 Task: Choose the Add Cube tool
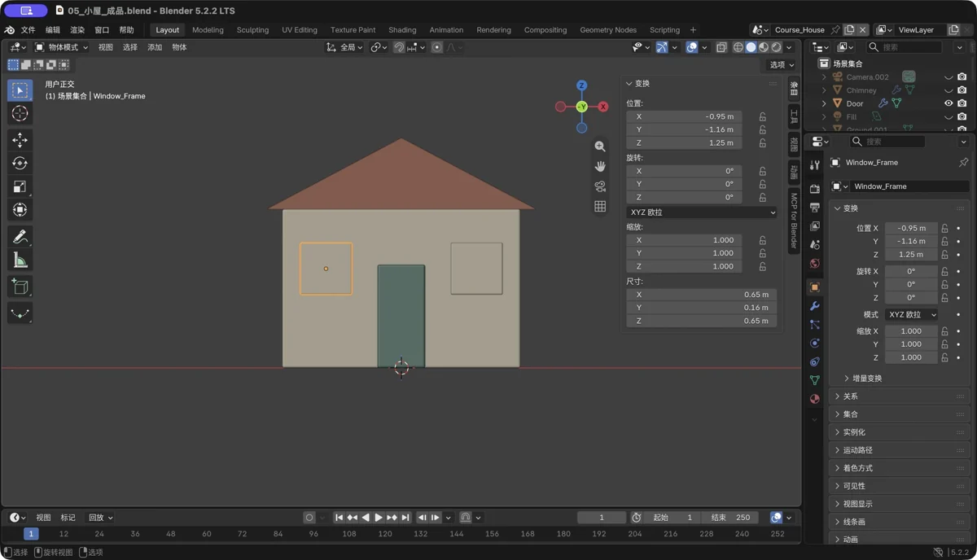pos(20,287)
